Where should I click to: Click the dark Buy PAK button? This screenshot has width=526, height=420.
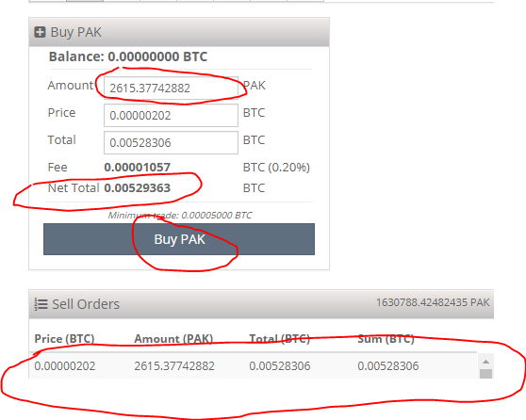click(x=179, y=239)
